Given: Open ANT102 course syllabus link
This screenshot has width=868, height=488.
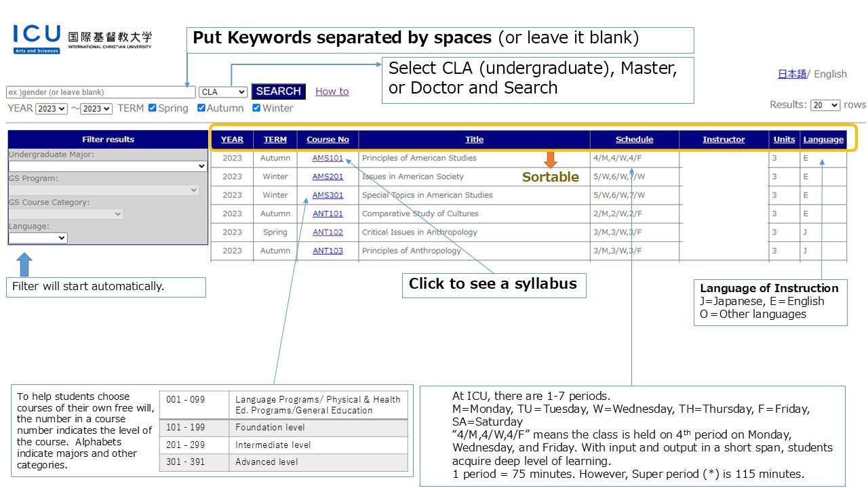Looking at the screenshot, I should tap(328, 232).
